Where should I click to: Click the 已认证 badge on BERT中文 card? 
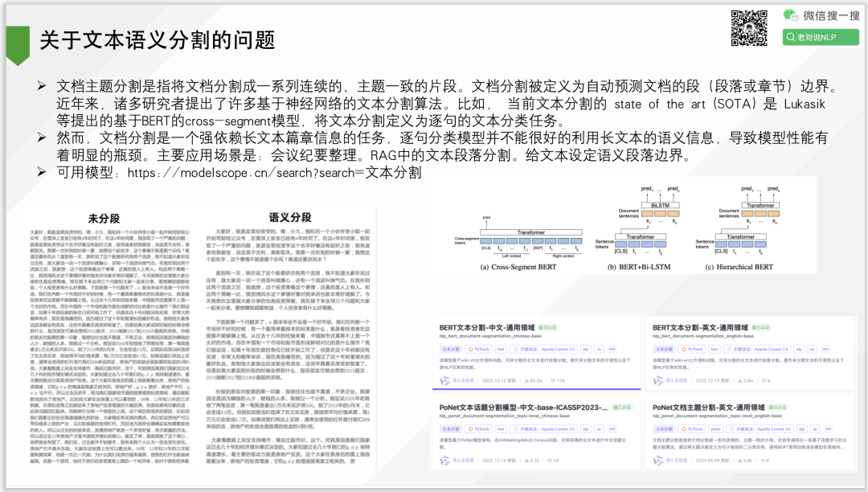(548, 328)
